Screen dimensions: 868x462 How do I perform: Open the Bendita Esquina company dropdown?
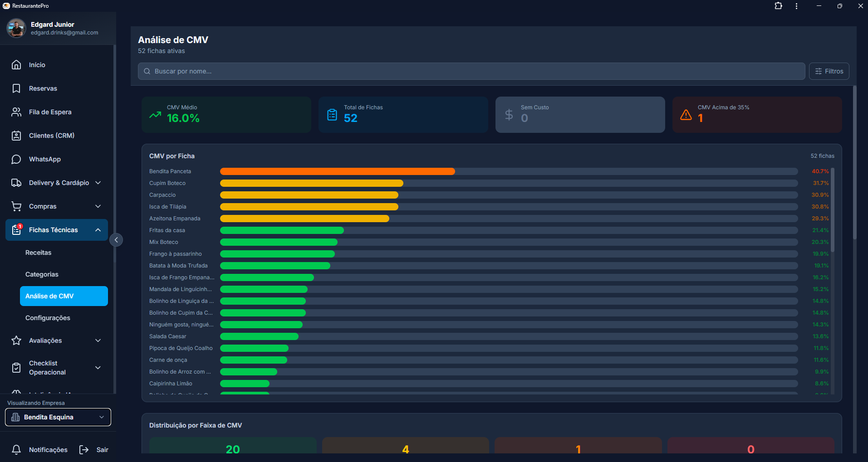58,417
